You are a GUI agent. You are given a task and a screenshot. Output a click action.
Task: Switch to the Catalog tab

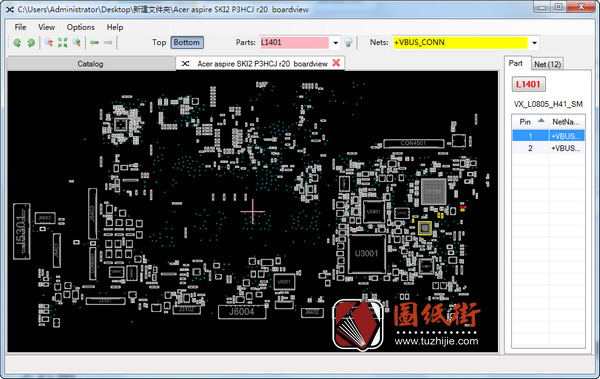pos(90,64)
